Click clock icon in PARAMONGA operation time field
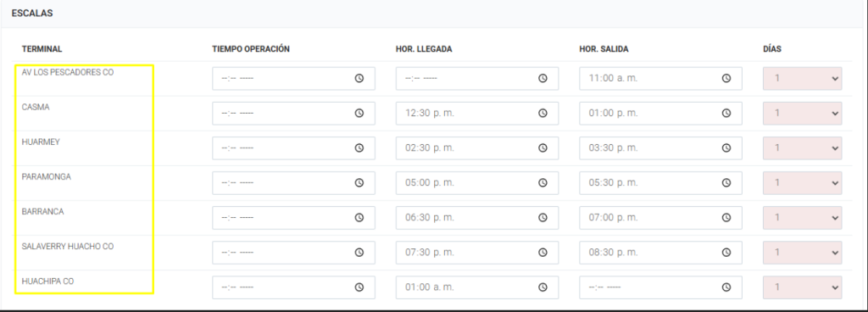Viewport: 868px width, 312px height. click(x=359, y=183)
